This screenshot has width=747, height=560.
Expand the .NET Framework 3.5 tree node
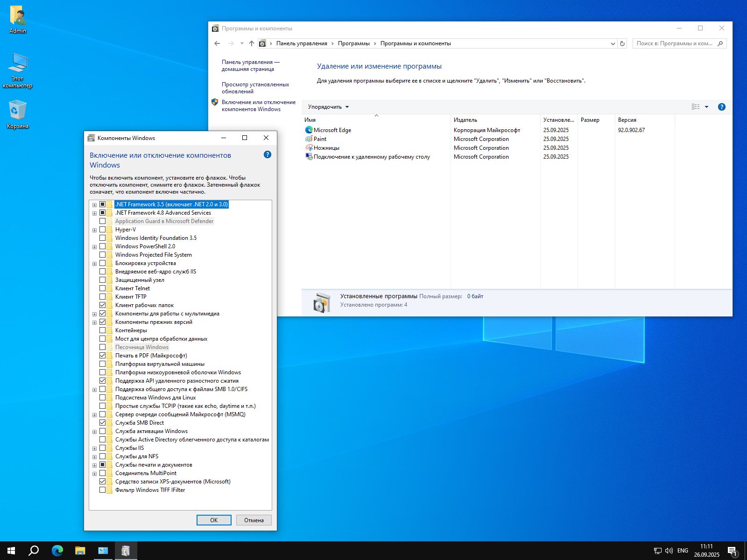pos(94,204)
